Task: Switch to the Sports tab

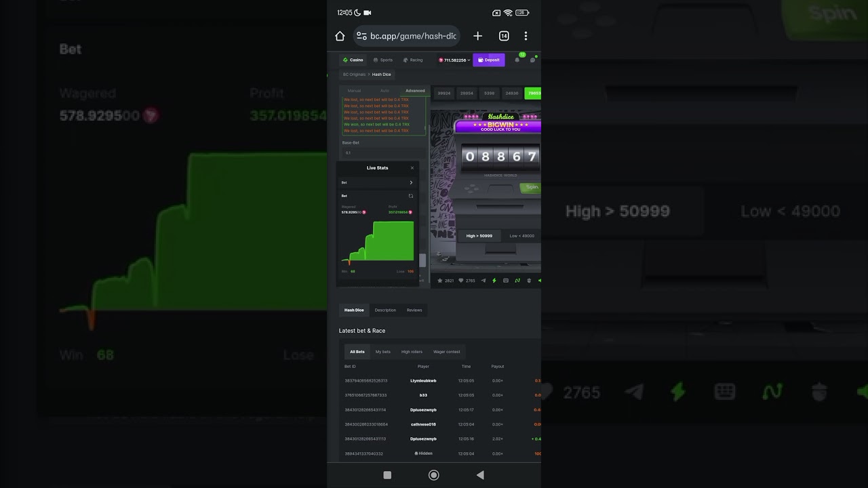Action: point(383,60)
